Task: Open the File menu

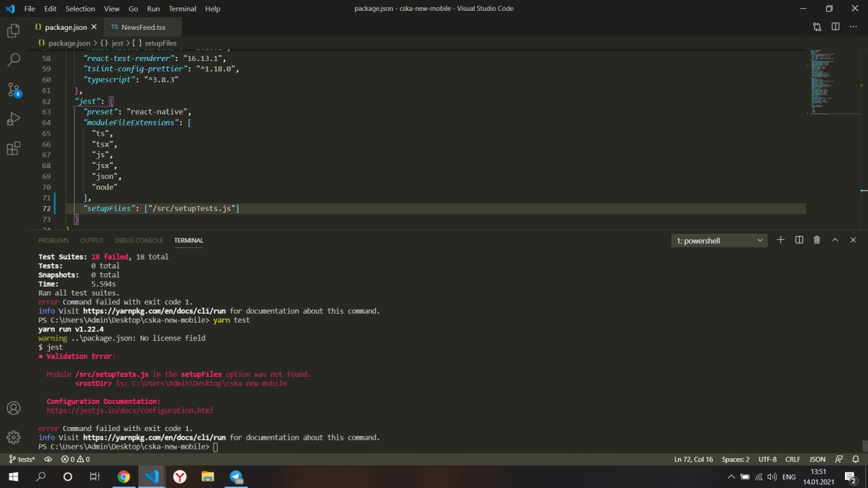Action: click(30, 9)
